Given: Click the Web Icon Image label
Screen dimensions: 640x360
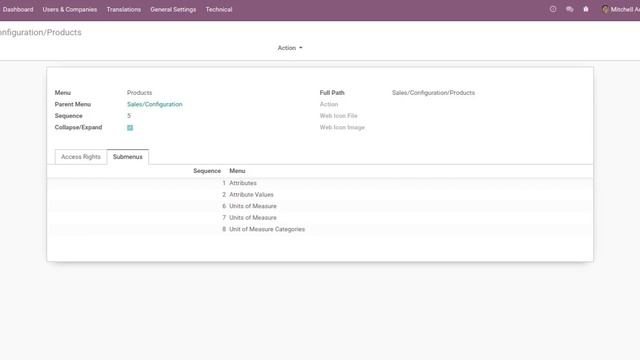Looking at the screenshot, I should tap(342, 127).
